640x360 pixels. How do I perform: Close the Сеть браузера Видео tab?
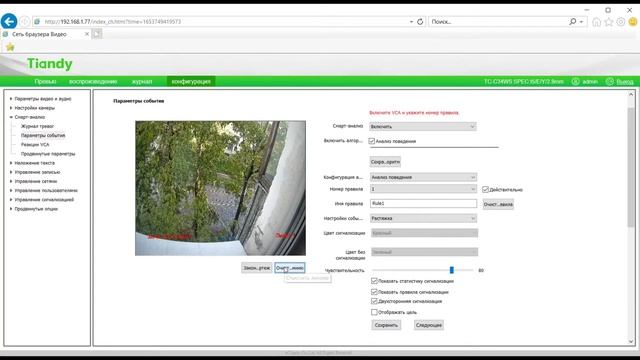coord(87,34)
